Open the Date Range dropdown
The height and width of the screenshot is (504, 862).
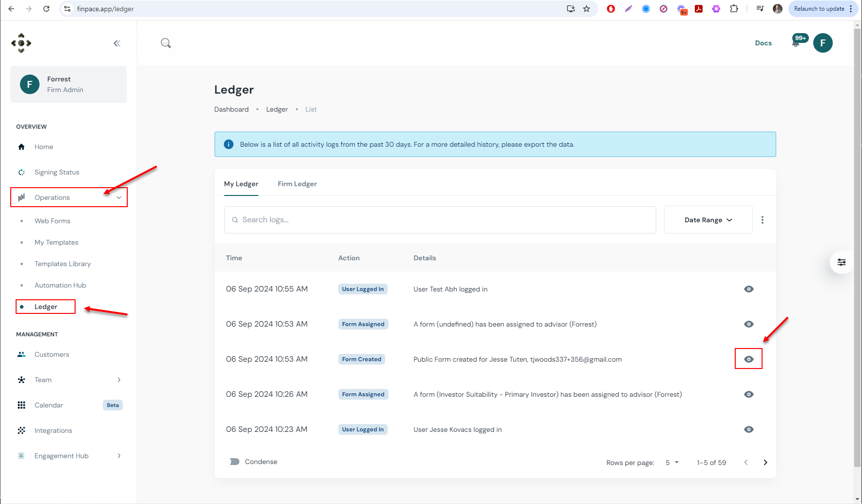[708, 220]
